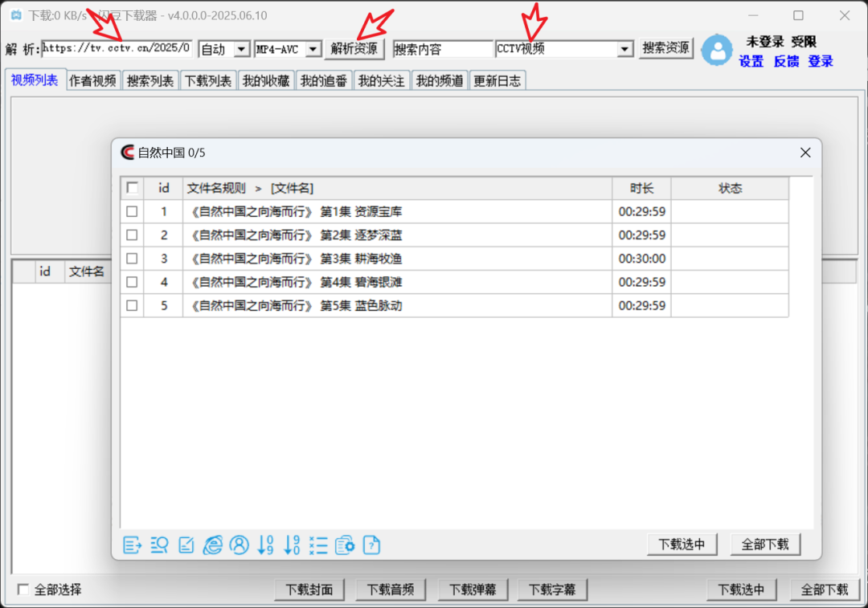Viewport: 868px width, 608px height.
Task: Check the box for episode 1 资源宝库
Action: (x=132, y=212)
